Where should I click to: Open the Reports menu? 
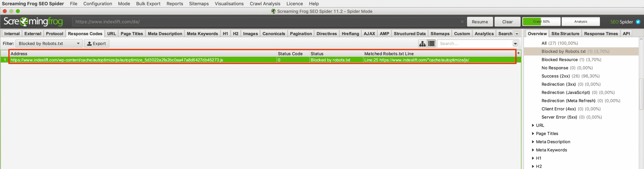click(x=175, y=4)
